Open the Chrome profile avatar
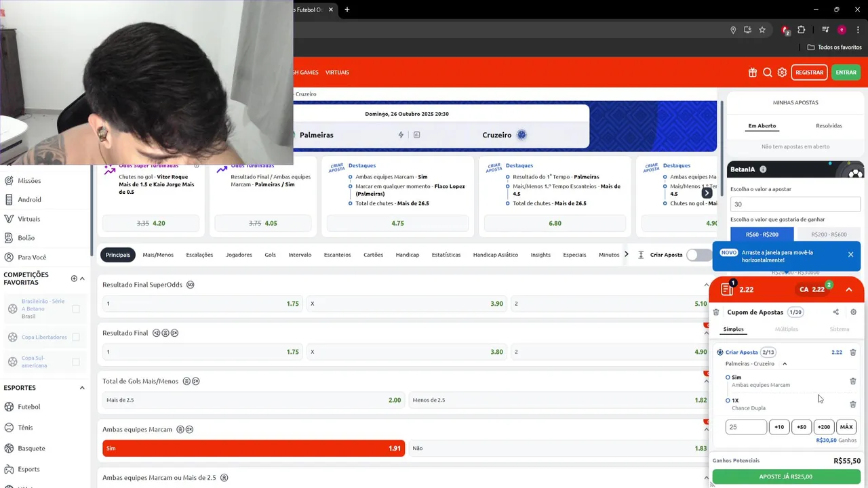Viewport: 868px width, 488px height. [x=842, y=30]
